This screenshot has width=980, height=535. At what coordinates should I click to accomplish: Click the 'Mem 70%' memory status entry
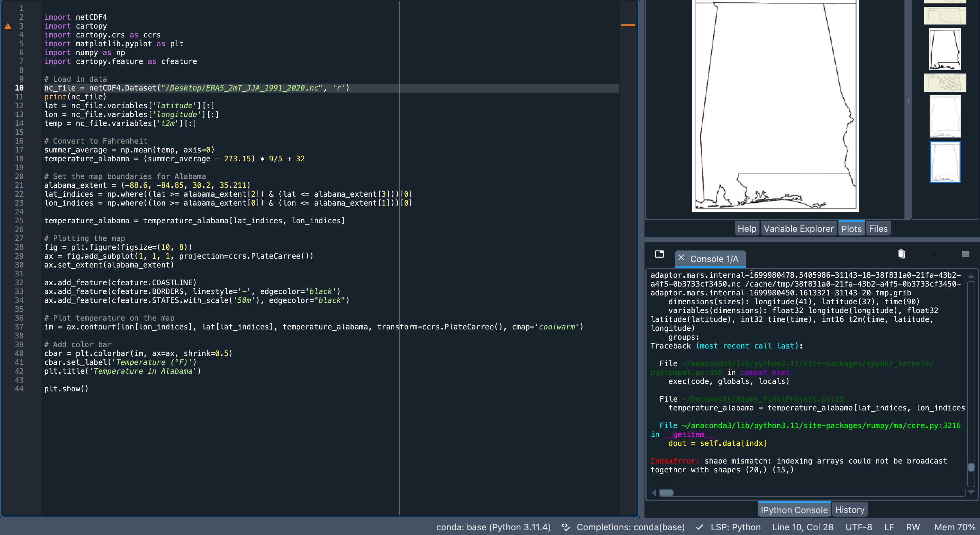[x=955, y=527]
